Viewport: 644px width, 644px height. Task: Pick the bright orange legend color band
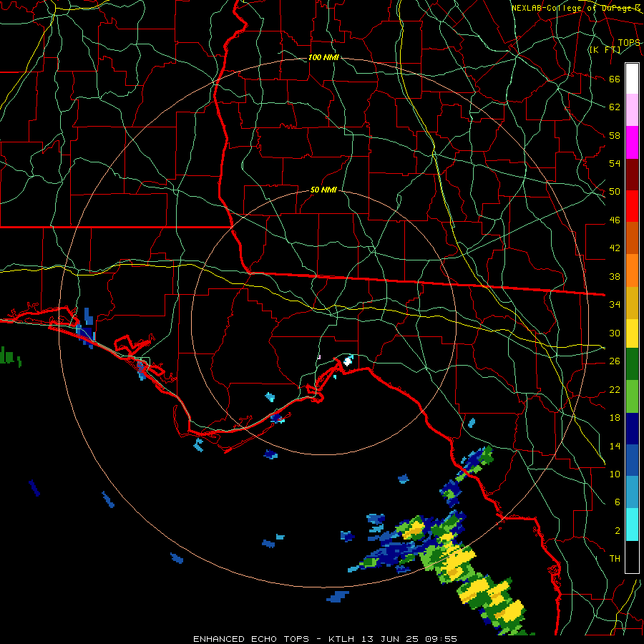(x=632, y=270)
